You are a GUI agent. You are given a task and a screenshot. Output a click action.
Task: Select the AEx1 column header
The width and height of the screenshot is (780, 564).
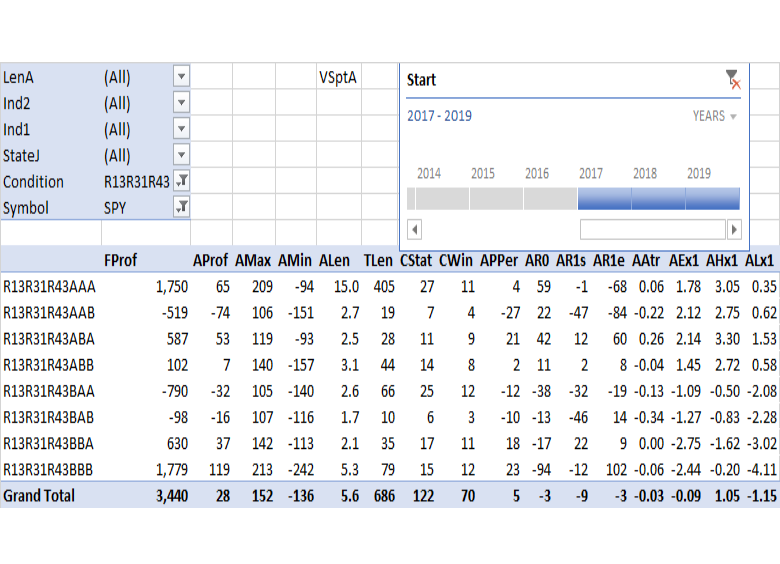(684, 261)
